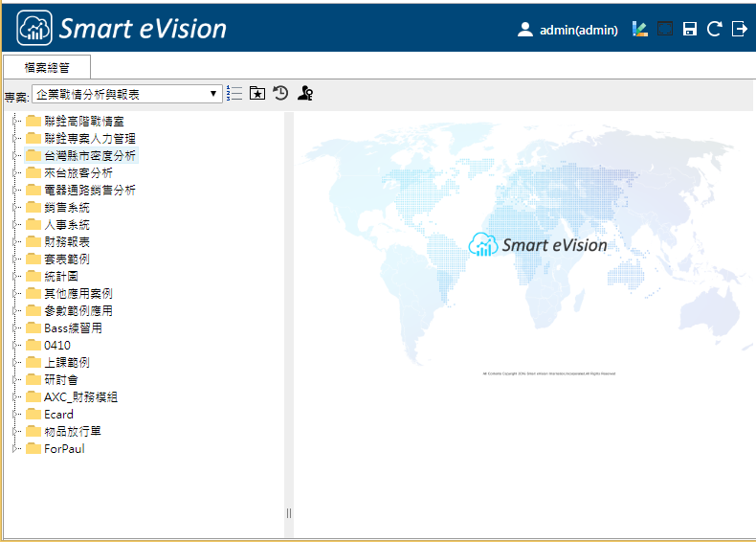Expand the 銷售系統 folder node
The image size is (756, 542).
[14, 208]
